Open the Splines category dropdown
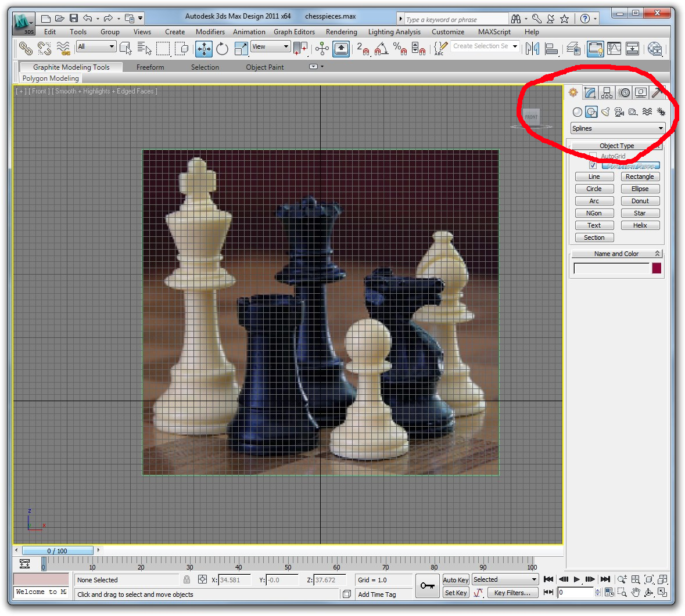 pos(617,128)
